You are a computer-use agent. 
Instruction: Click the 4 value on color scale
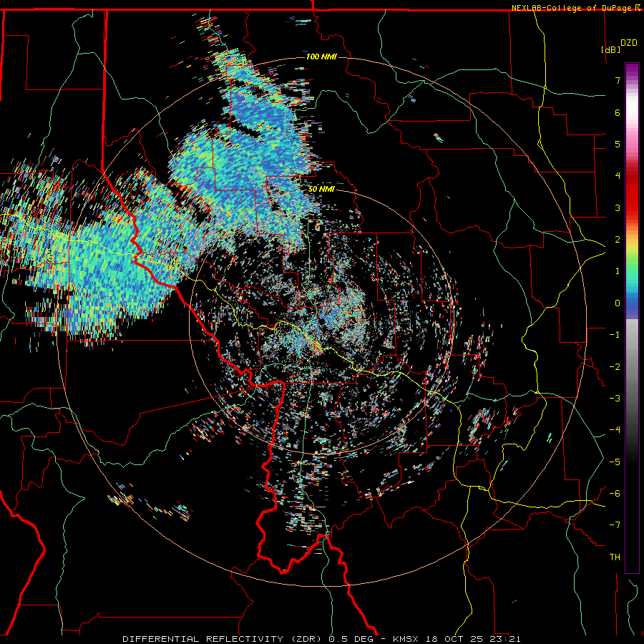[618, 176]
